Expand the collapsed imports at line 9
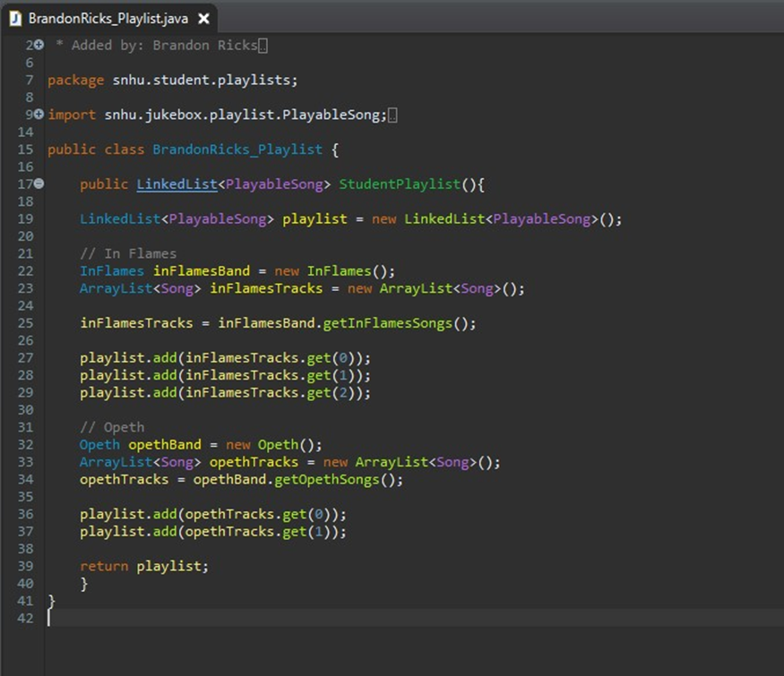Image resolution: width=784 pixels, height=676 pixels. [38, 115]
